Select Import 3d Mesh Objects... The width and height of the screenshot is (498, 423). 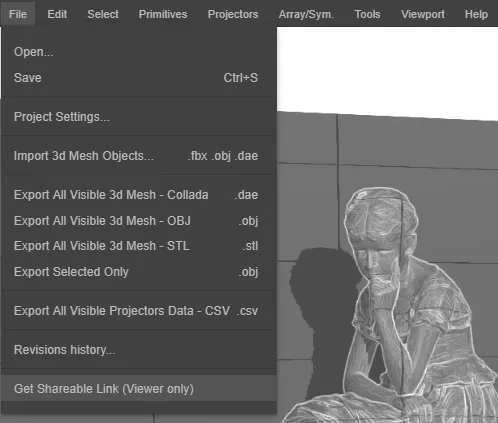click(x=139, y=156)
